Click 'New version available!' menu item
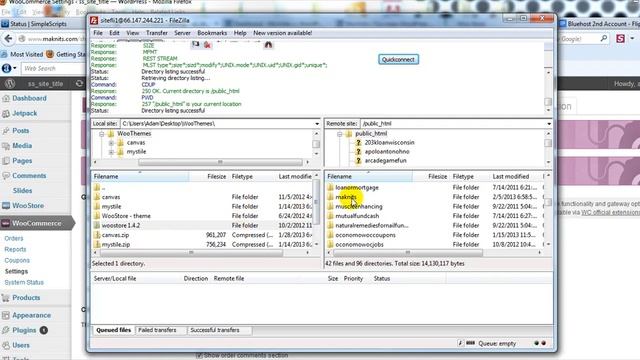The image size is (640, 360). pos(282,33)
